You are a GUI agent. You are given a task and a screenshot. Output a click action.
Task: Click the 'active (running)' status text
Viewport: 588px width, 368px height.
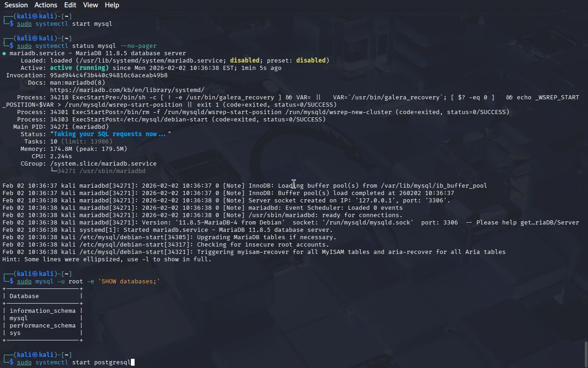tap(79, 68)
